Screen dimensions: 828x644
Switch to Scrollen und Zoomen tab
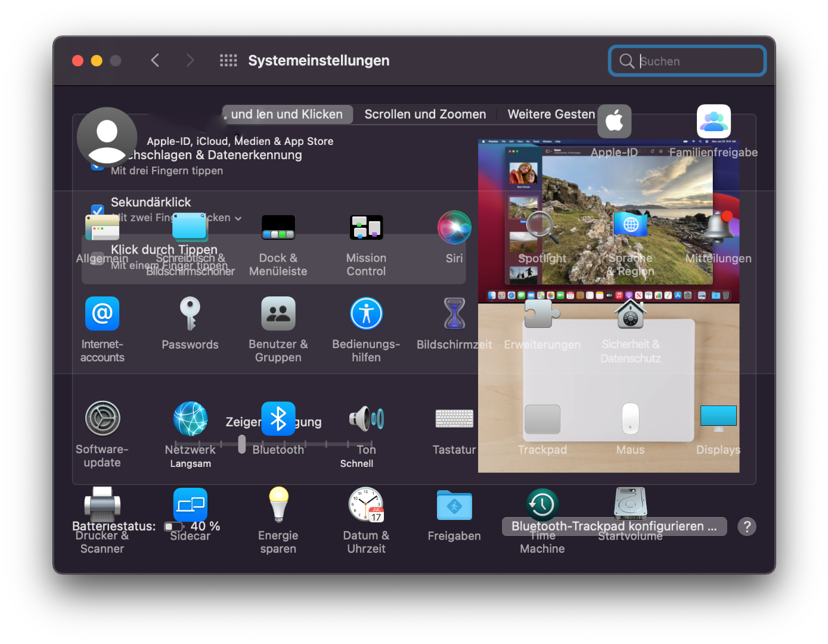click(425, 114)
